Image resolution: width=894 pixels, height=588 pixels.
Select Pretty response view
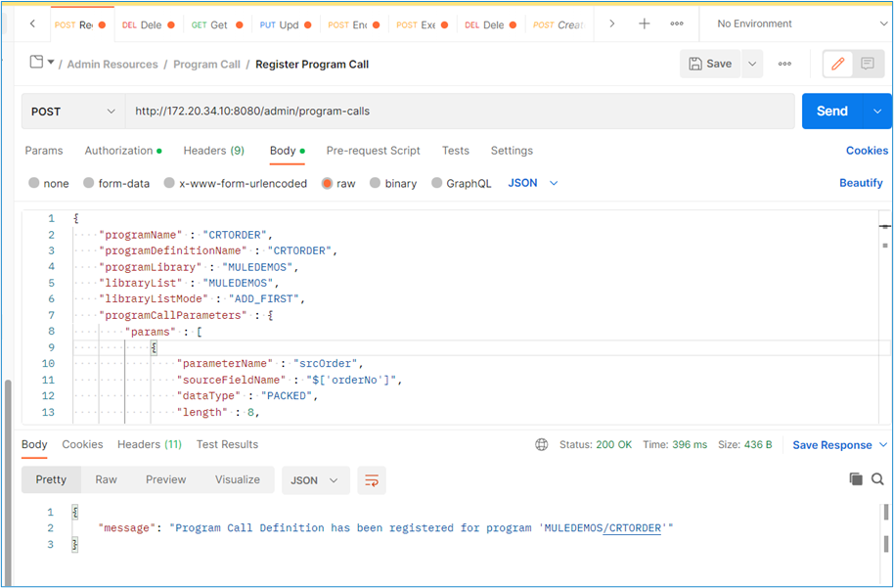tap(51, 479)
